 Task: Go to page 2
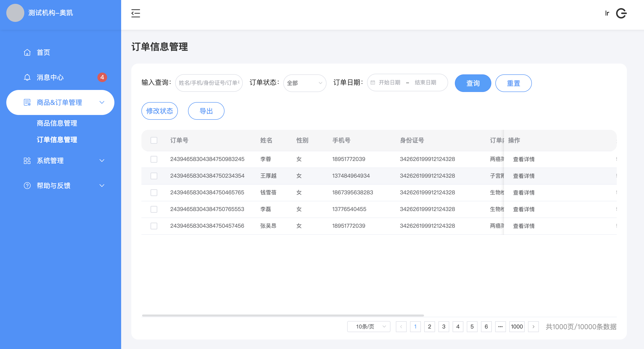[429, 326]
